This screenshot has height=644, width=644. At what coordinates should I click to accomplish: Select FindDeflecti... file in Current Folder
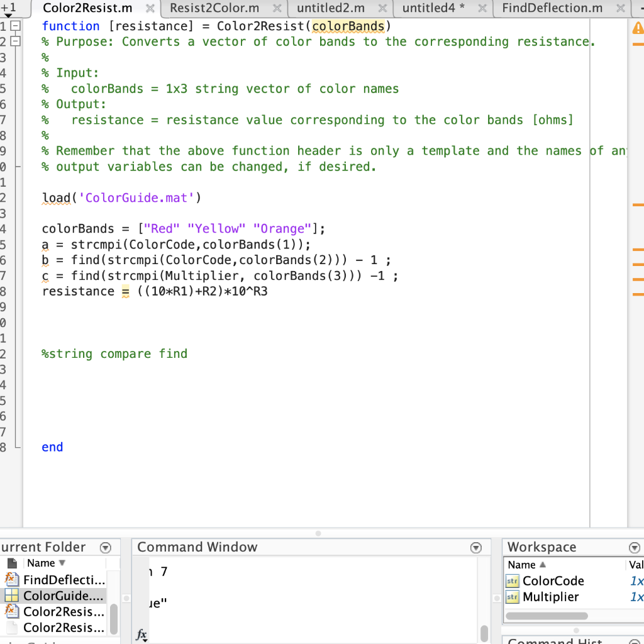pos(64,579)
